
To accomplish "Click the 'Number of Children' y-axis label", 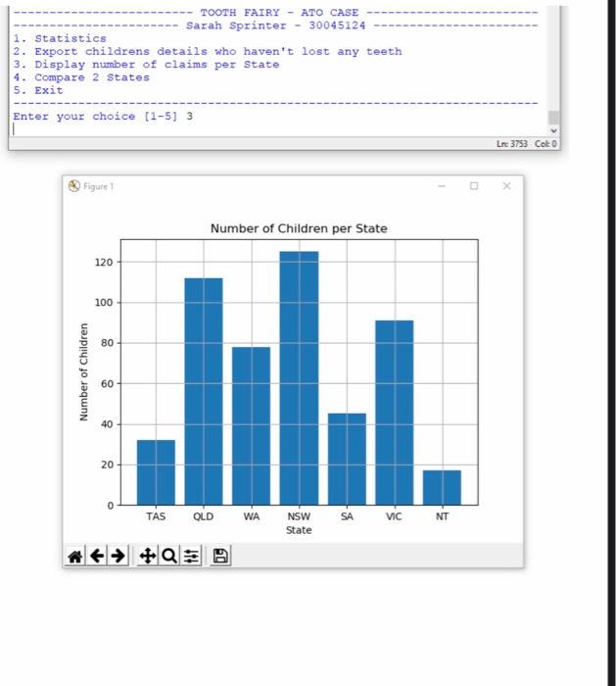I will [83, 372].
